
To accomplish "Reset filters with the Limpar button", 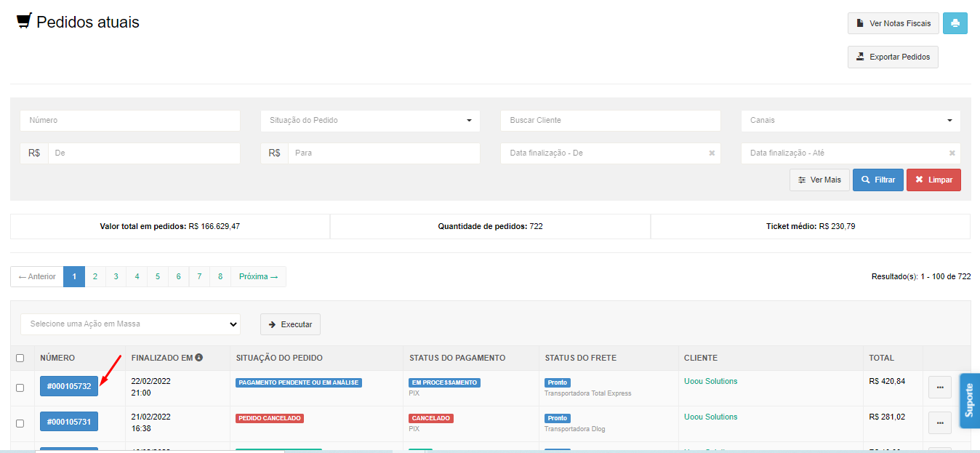I will tap(933, 180).
